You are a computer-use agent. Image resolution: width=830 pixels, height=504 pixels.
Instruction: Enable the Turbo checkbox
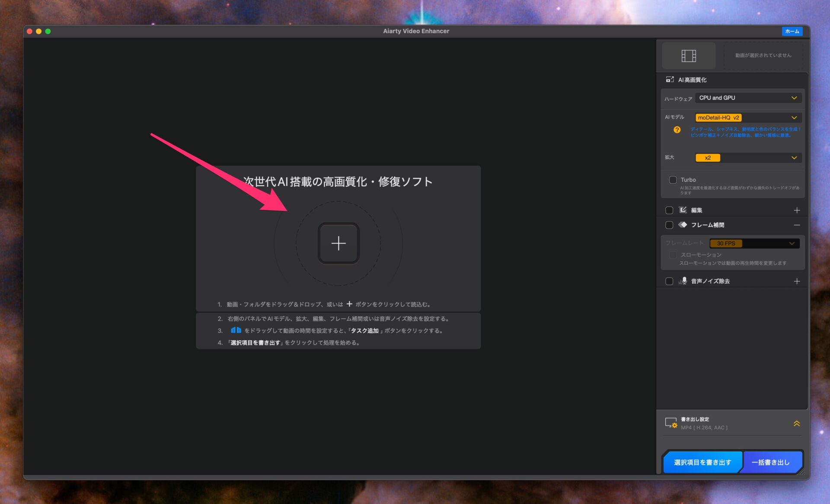pyautogui.click(x=673, y=180)
